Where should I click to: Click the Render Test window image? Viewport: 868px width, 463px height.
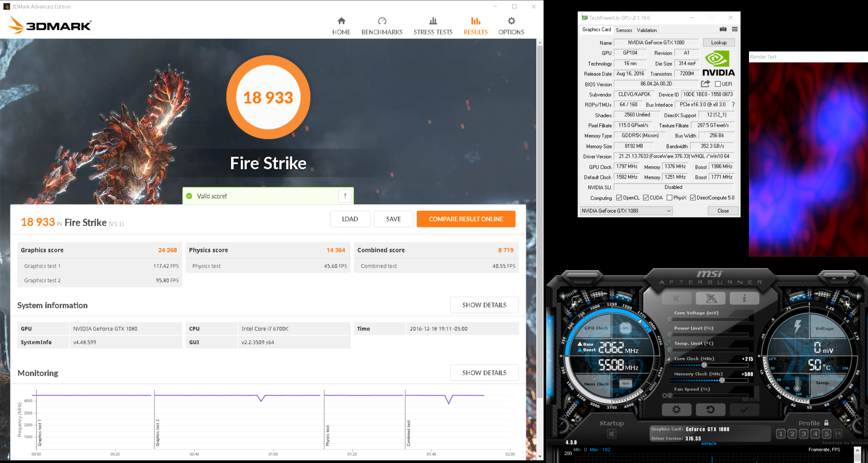pyautogui.click(x=808, y=159)
